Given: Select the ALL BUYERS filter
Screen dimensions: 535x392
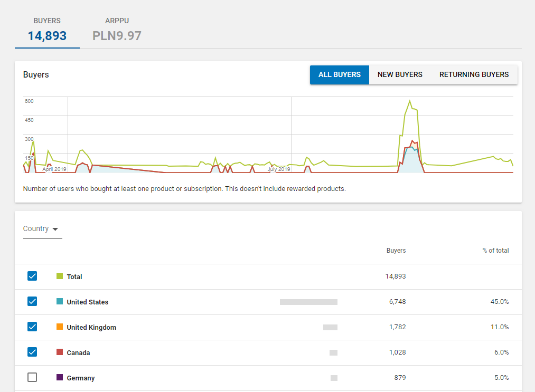Looking at the screenshot, I should pos(340,74).
